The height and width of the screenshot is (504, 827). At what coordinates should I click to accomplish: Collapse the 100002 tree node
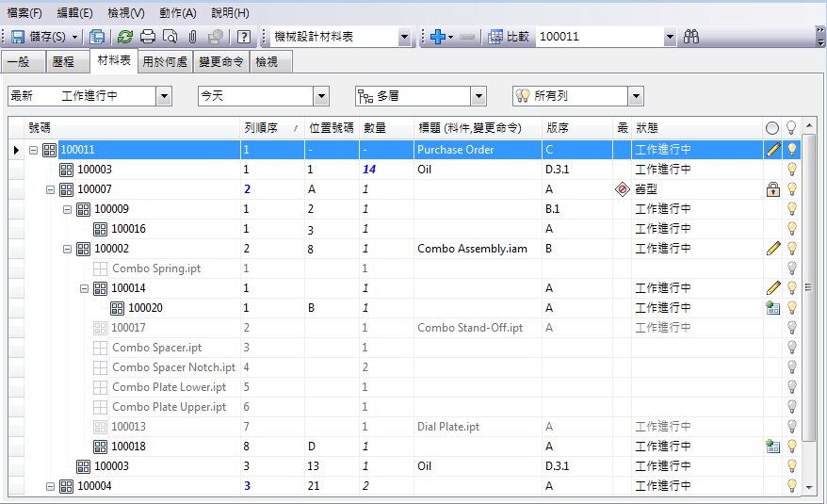tap(67, 249)
